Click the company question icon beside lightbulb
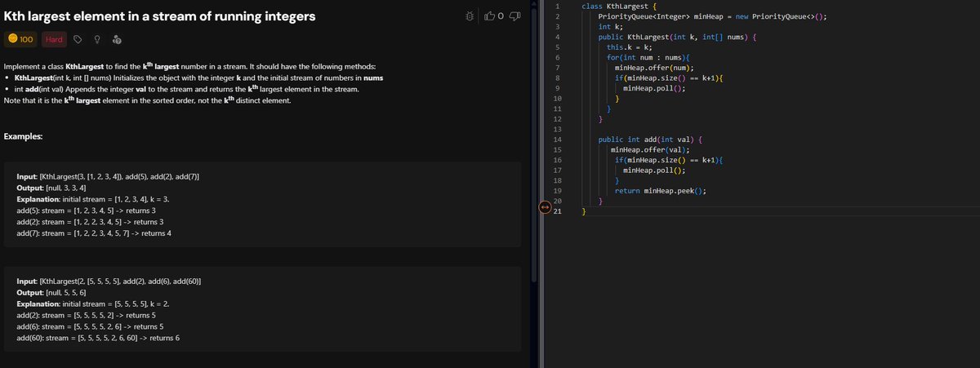The image size is (980, 368). pos(117,39)
